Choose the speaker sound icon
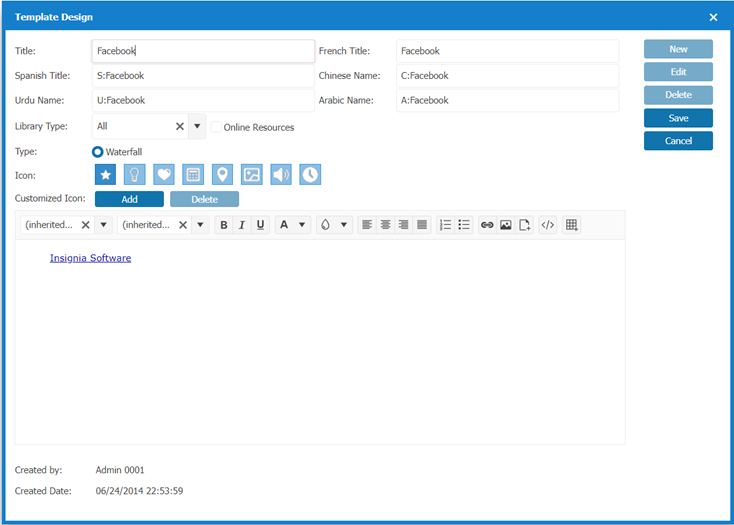734x525 pixels. 281,175
